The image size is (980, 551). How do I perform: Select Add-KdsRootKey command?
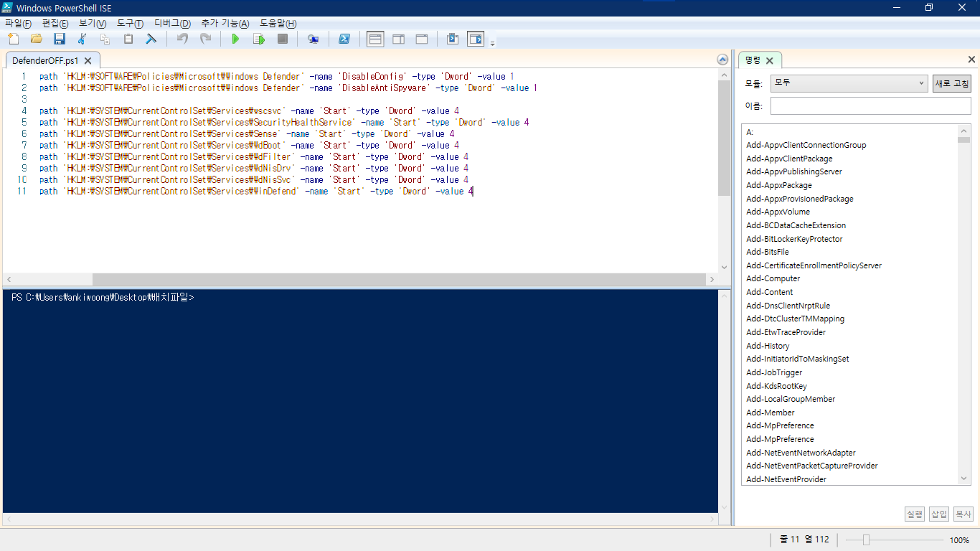(x=776, y=386)
